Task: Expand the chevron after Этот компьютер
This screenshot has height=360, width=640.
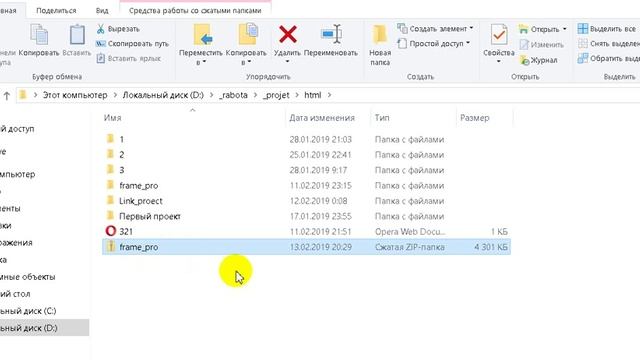Action: [115, 95]
